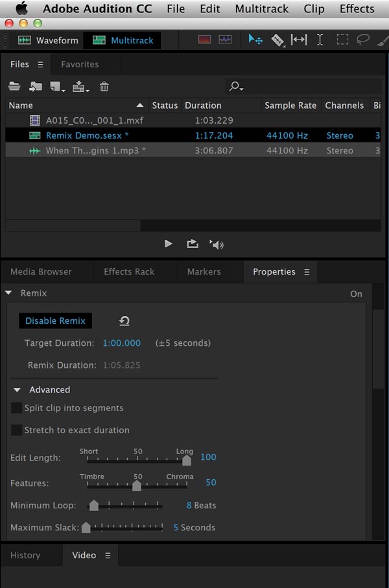
Task: Select the Remix Demo.sesx file
Action: tap(193, 135)
